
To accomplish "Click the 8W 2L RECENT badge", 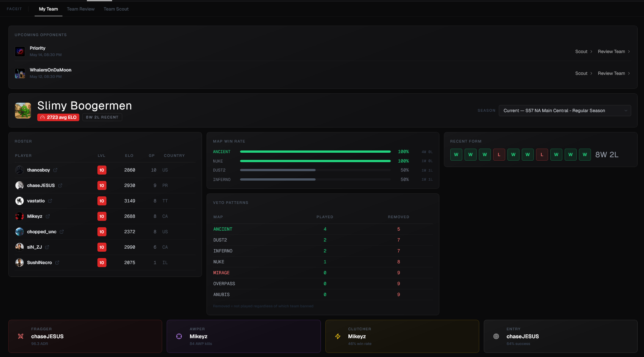I will coord(102,117).
